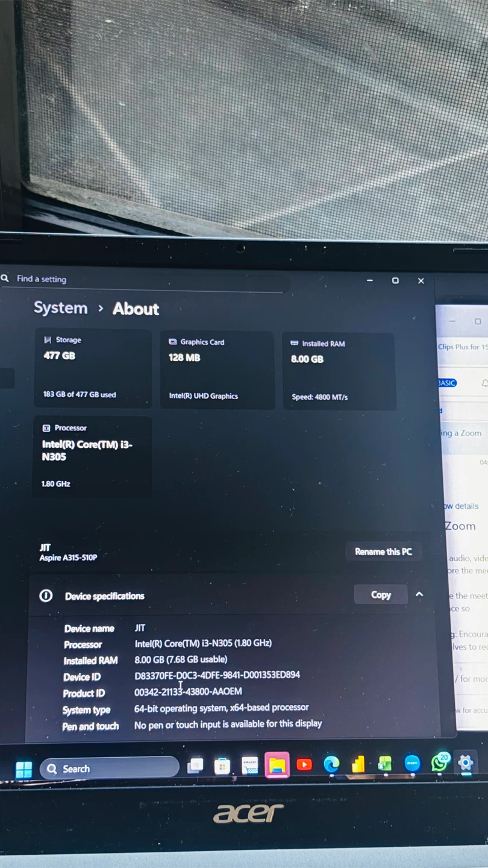Viewport: 488px width, 868px height.
Task: Click 'Intel(R) UHD Graphics' text
Action: [x=204, y=396]
